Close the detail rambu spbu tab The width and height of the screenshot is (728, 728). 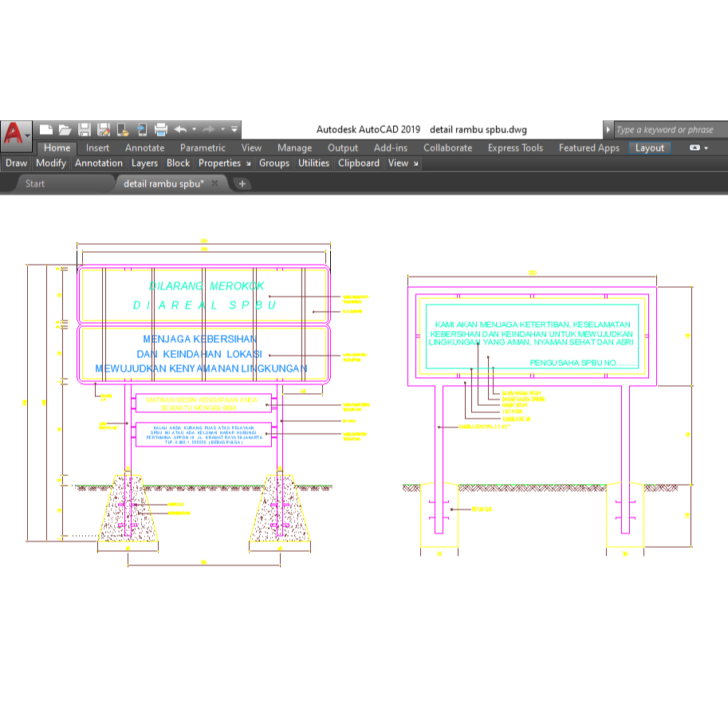214,183
